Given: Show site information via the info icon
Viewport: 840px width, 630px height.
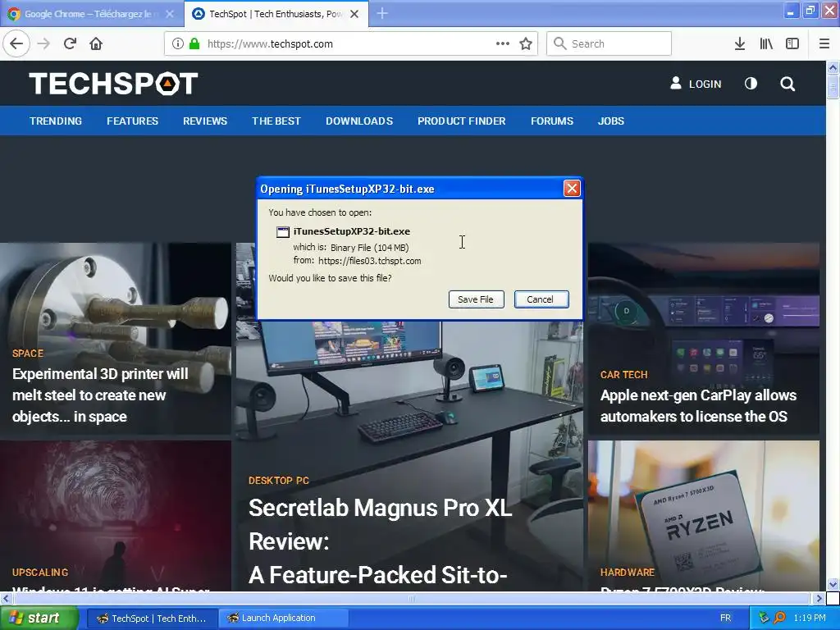Looking at the screenshot, I should pyautogui.click(x=178, y=43).
